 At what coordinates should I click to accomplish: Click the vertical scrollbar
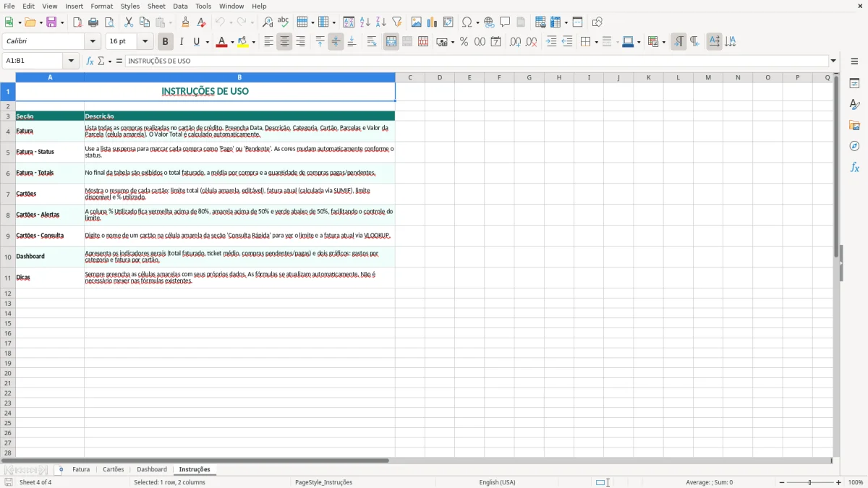836,265
